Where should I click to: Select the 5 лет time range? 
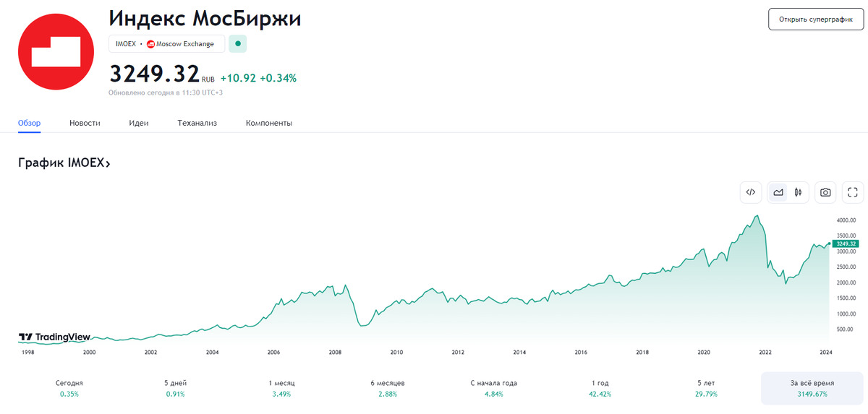coord(700,388)
